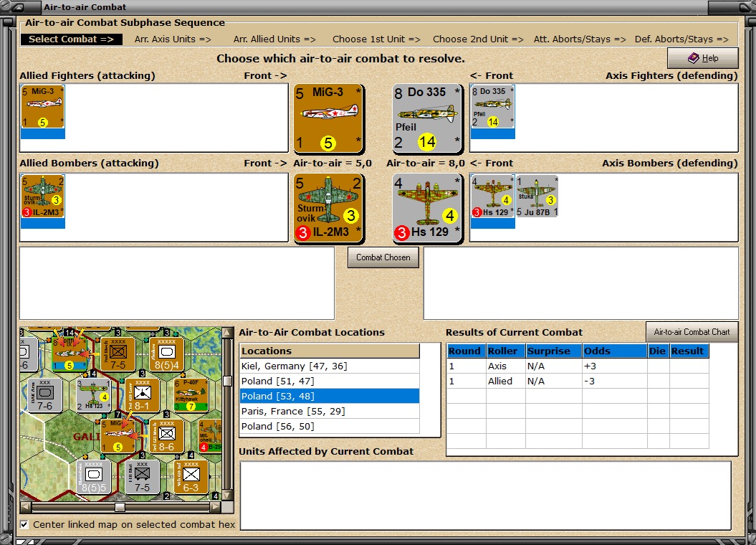Select the small MiG-3 counter in Allied Fighters list
The image size is (756, 545).
(x=42, y=107)
